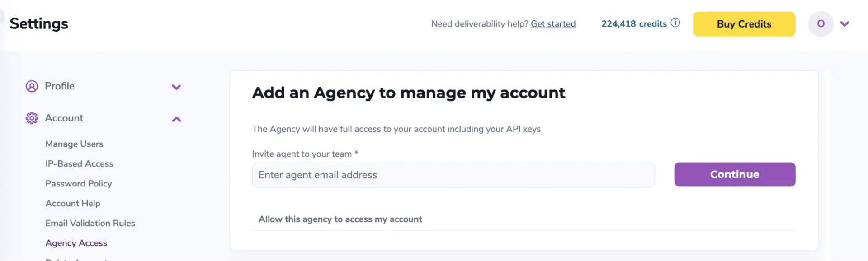Select Email Validation Rules
This screenshot has width=868, height=261.
coord(90,223)
